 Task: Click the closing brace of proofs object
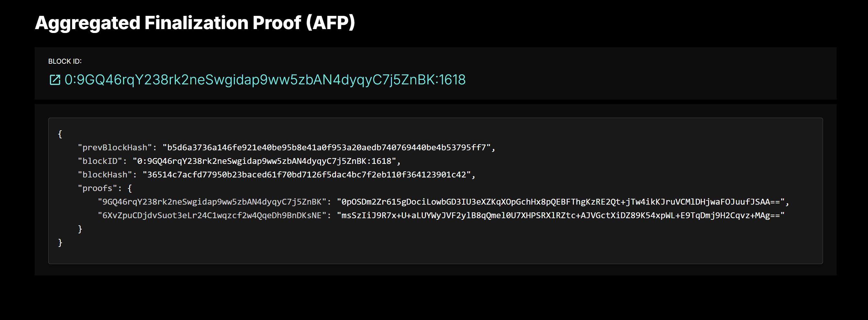[x=80, y=229]
